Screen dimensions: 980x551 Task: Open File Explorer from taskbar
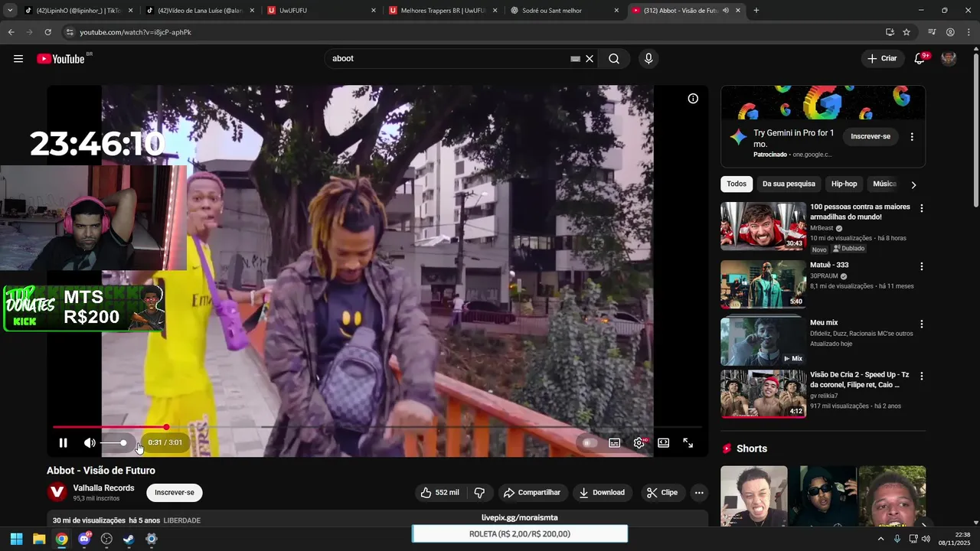click(39, 539)
